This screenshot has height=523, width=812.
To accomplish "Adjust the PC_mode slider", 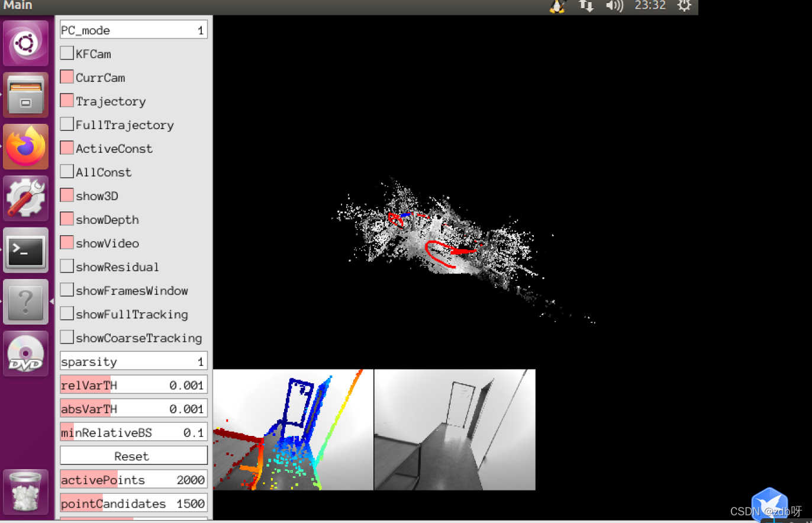I will point(134,30).
